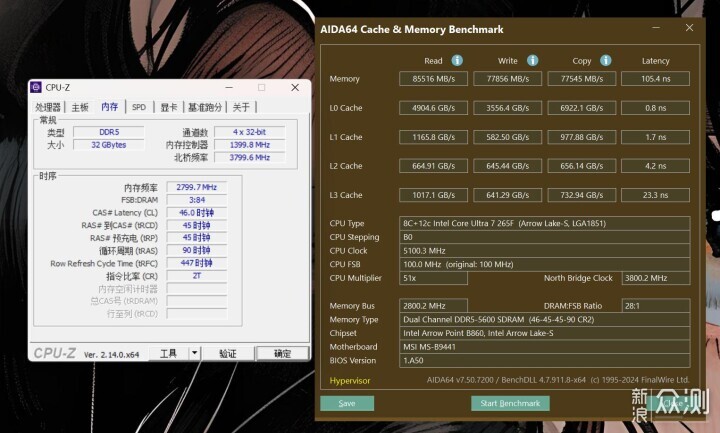This screenshot has width=720, height=433.
Task: Click the Hypervisor label in AIDA64
Action: click(350, 381)
